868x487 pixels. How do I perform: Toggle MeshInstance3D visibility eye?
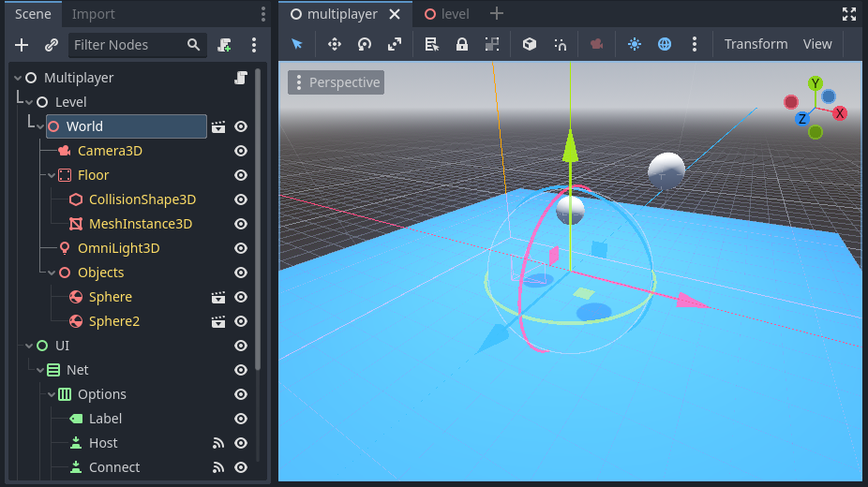[241, 224]
